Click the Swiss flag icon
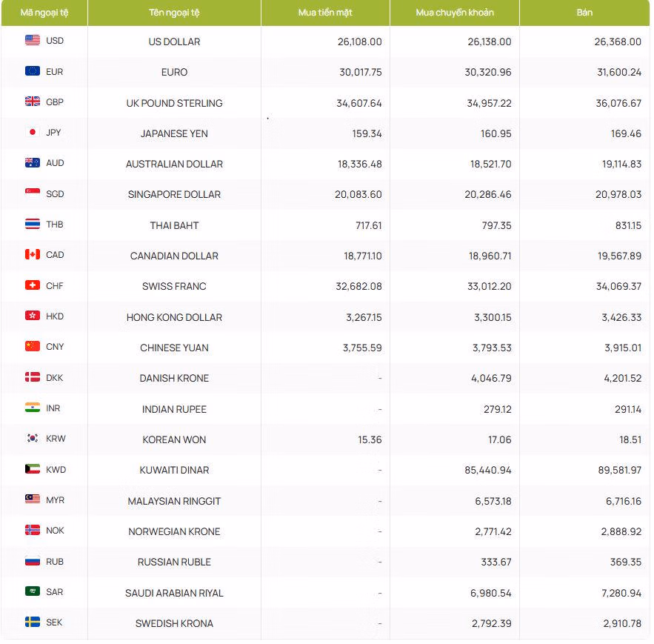Screen dimensions: 654x644 [33, 285]
